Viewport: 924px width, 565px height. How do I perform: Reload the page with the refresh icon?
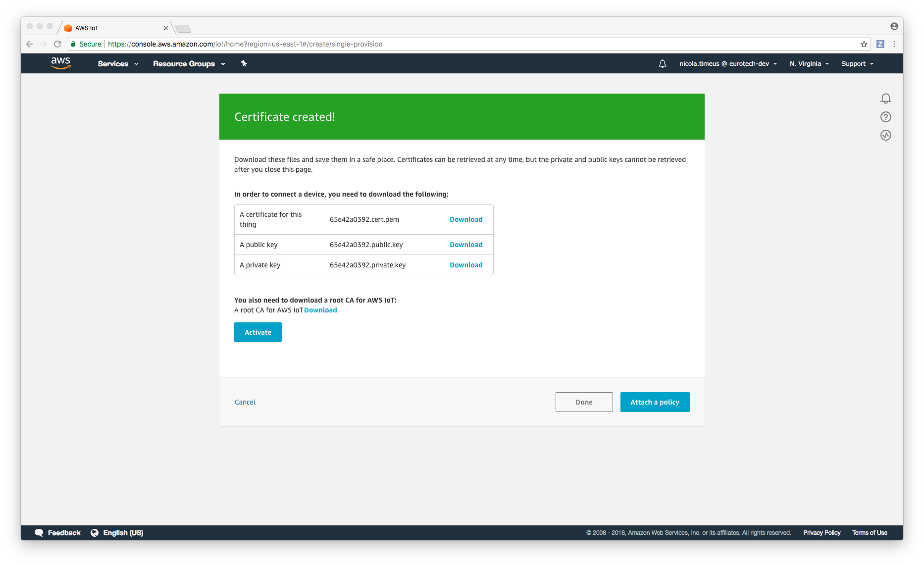tap(57, 44)
